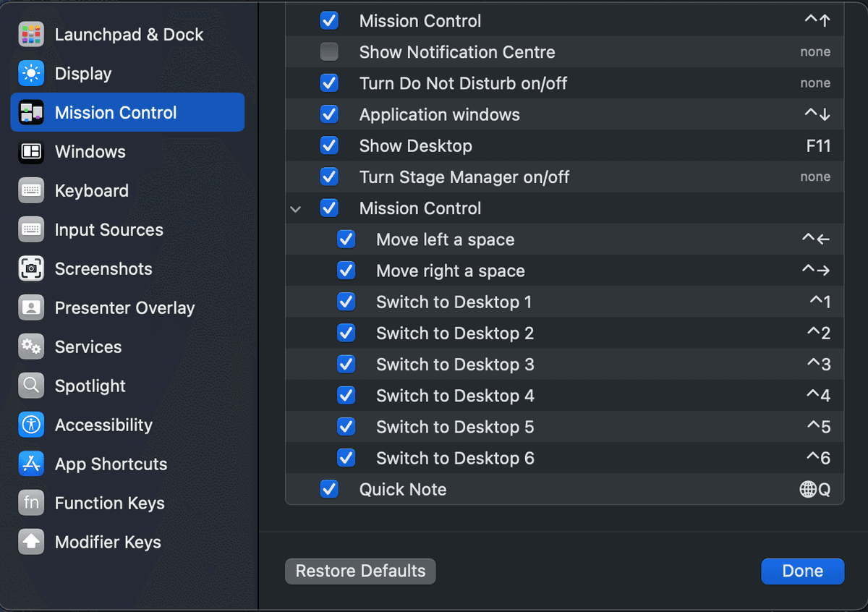Switch to the Input Sources category
Image resolution: width=868 pixels, height=612 pixels.
click(109, 230)
